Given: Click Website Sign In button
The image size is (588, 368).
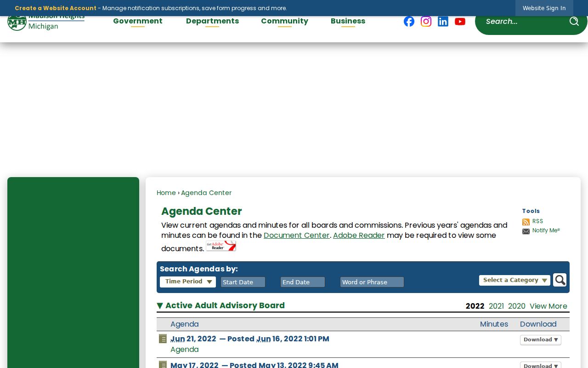Looking at the screenshot, I should click(x=544, y=8).
